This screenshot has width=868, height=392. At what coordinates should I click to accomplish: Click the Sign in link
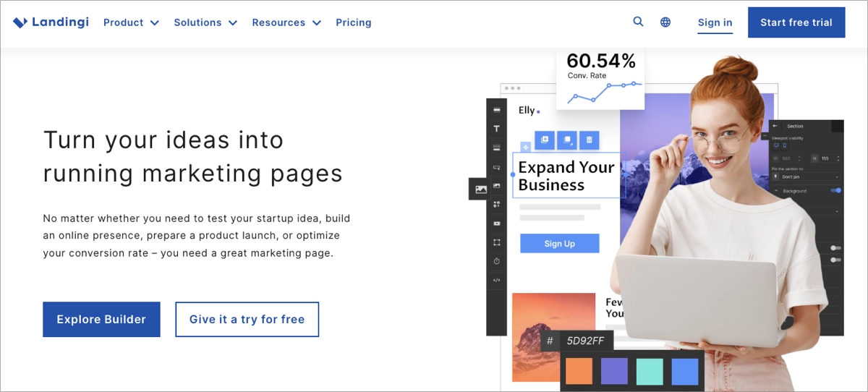715,22
